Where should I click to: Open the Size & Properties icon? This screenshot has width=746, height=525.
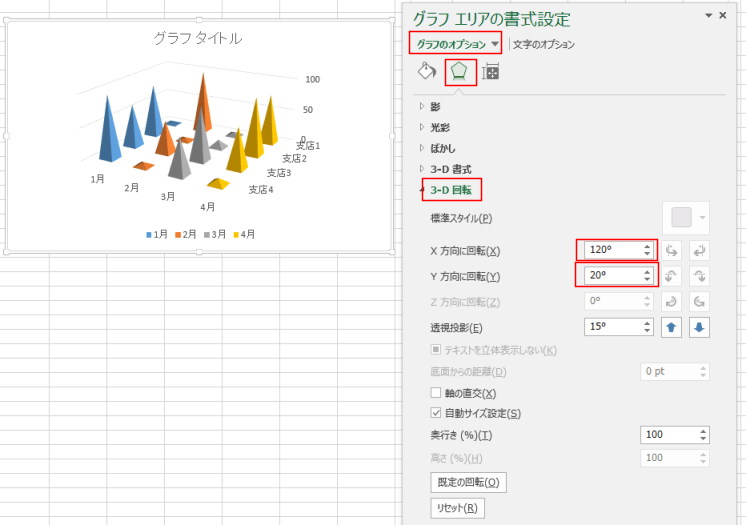click(491, 72)
